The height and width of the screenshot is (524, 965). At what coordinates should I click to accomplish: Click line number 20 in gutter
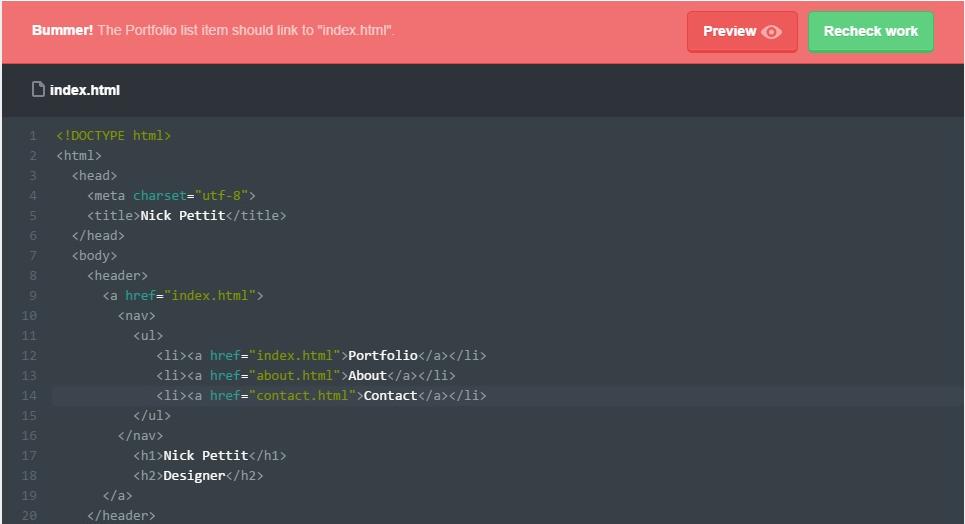pos(29,516)
